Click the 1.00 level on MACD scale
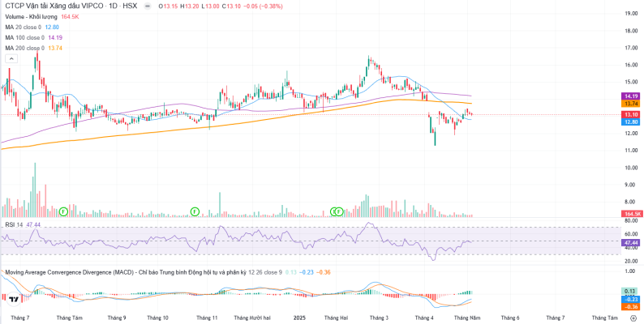 pyautogui.click(x=630, y=271)
